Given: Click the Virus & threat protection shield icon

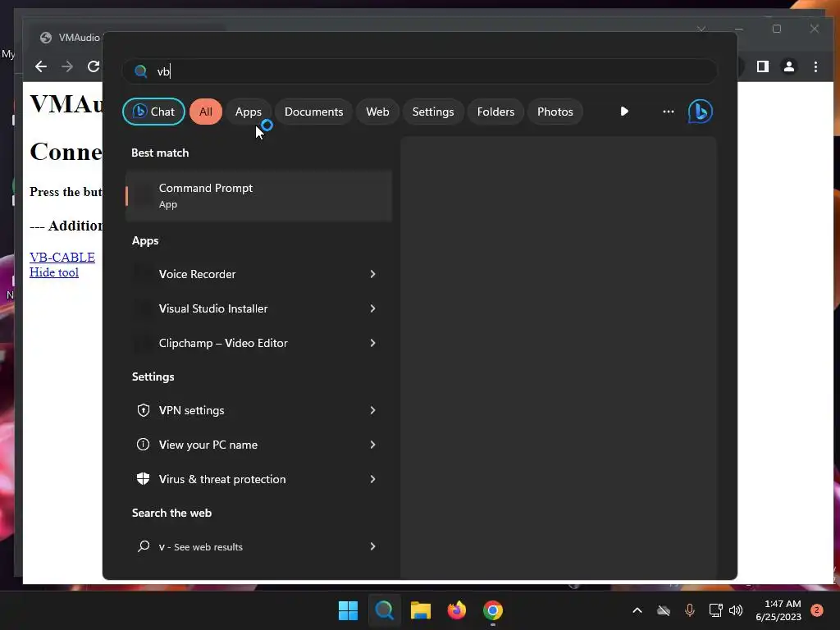Looking at the screenshot, I should click(x=143, y=479).
